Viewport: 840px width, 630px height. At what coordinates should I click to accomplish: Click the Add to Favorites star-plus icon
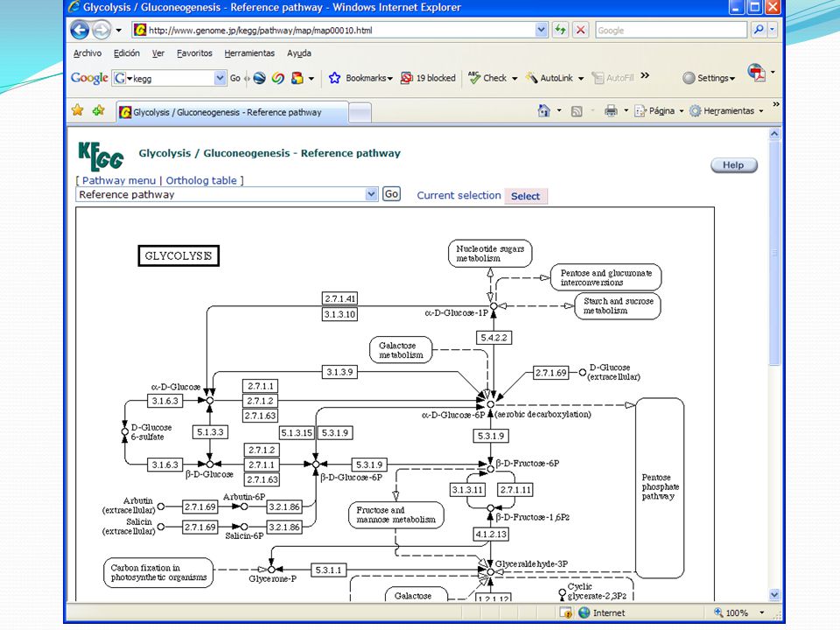point(99,111)
